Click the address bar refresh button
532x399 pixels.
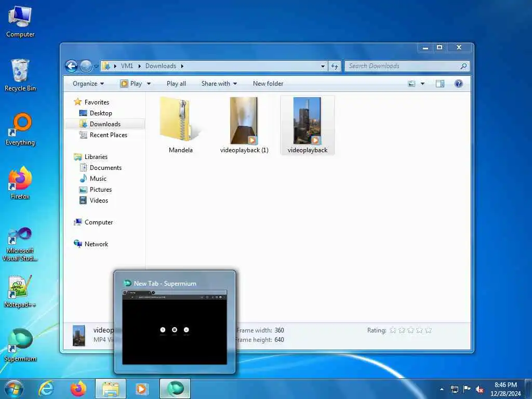click(x=335, y=66)
